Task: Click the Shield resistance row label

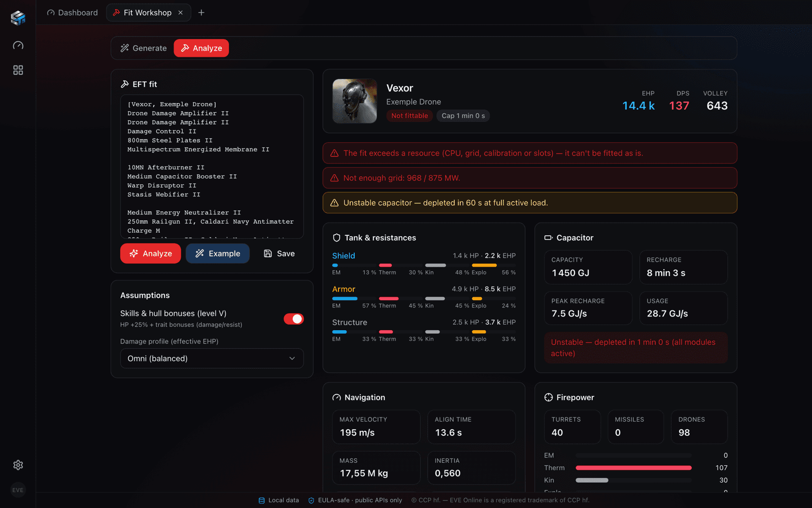Action: [344, 256]
